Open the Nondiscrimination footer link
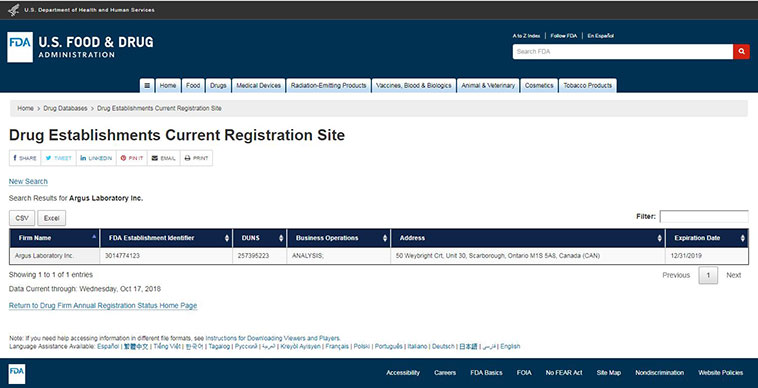Viewport: 758px width, 388px height. 659,373
